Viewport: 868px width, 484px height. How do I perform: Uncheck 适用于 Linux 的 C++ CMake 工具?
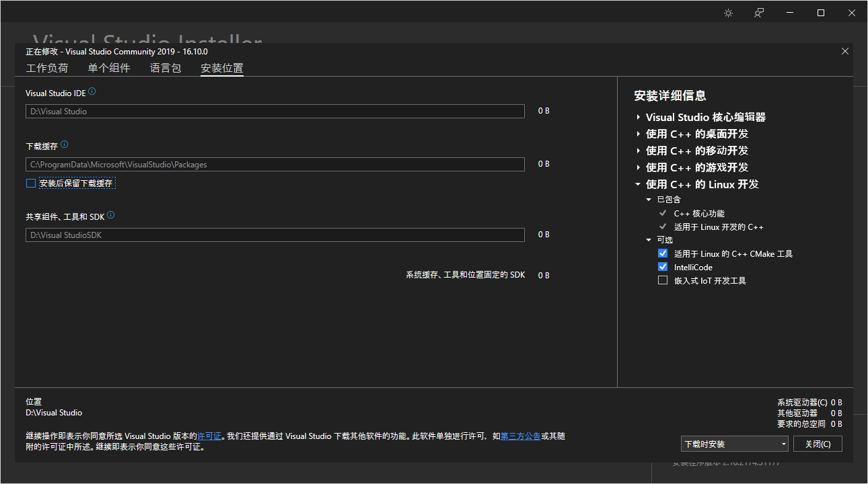tap(663, 253)
